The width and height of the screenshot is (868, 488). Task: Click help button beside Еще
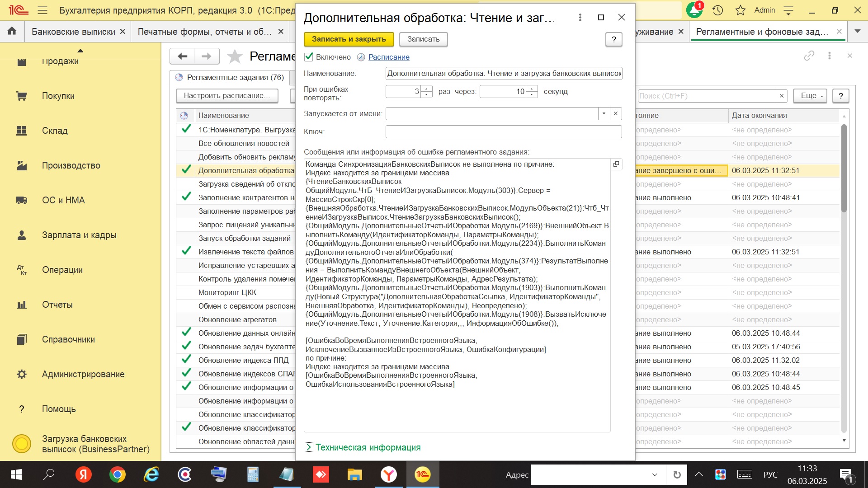(x=840, y=96)
